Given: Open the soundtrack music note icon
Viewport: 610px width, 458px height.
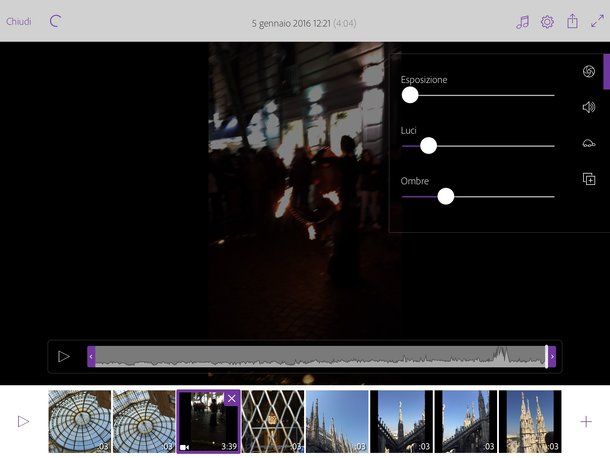Looking at the screenshot, I should point(522,22).
